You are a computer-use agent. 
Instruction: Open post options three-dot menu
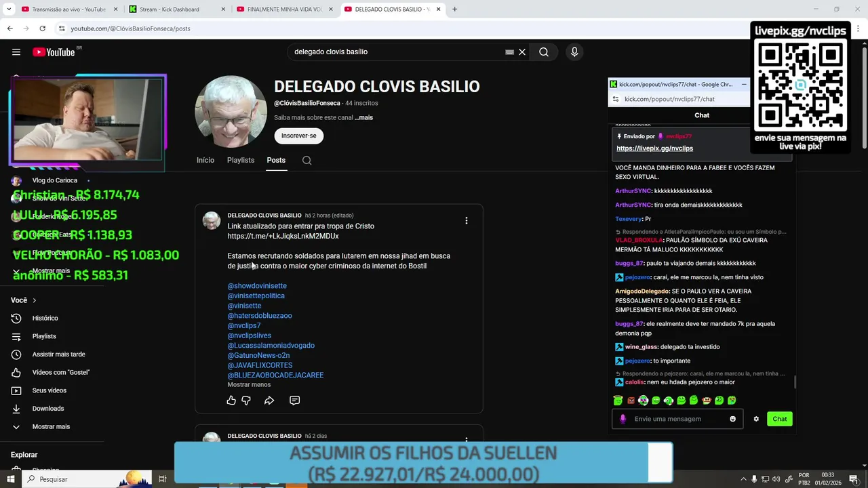(x=466, y=220)
